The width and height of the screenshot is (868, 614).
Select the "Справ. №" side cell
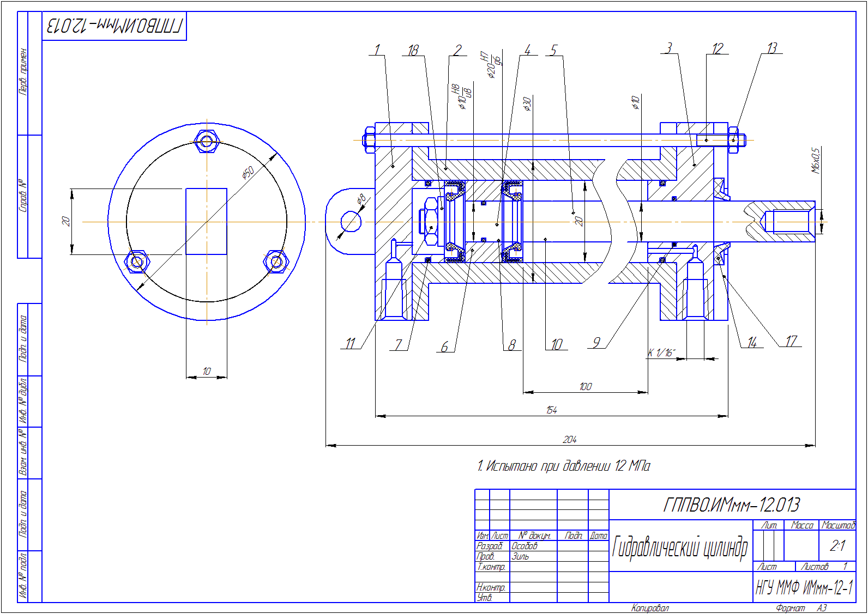pyautogui.click(x=23, y=195)
